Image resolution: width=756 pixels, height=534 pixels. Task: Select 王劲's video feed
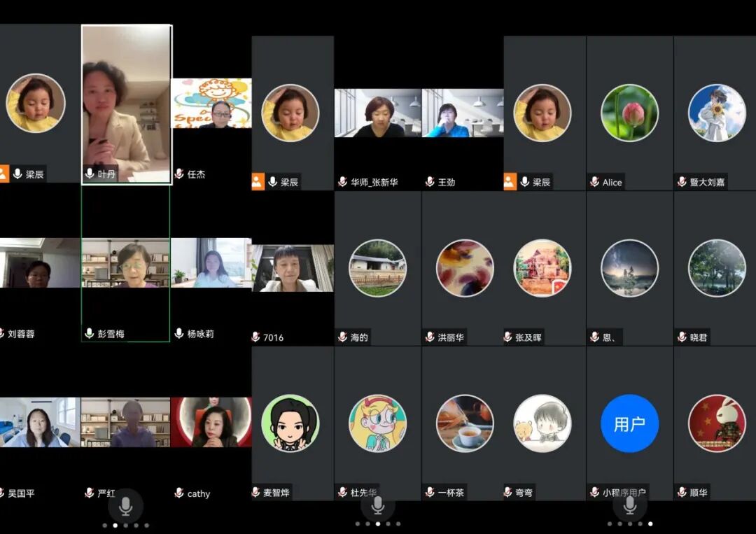(463, 113)
